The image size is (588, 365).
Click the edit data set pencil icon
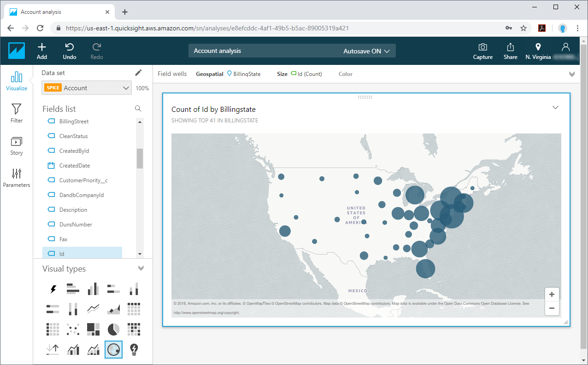click(138, 73)
